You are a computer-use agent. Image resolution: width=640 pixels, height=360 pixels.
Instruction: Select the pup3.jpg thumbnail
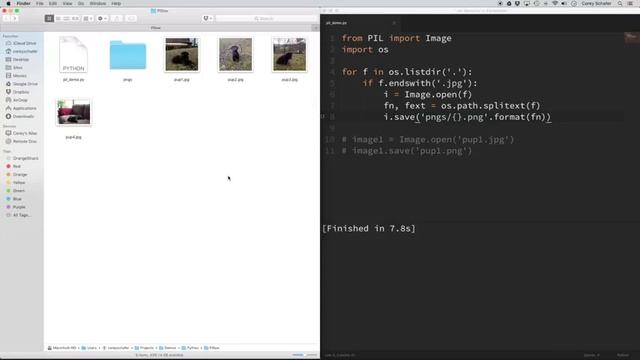[x=289, y=55]
